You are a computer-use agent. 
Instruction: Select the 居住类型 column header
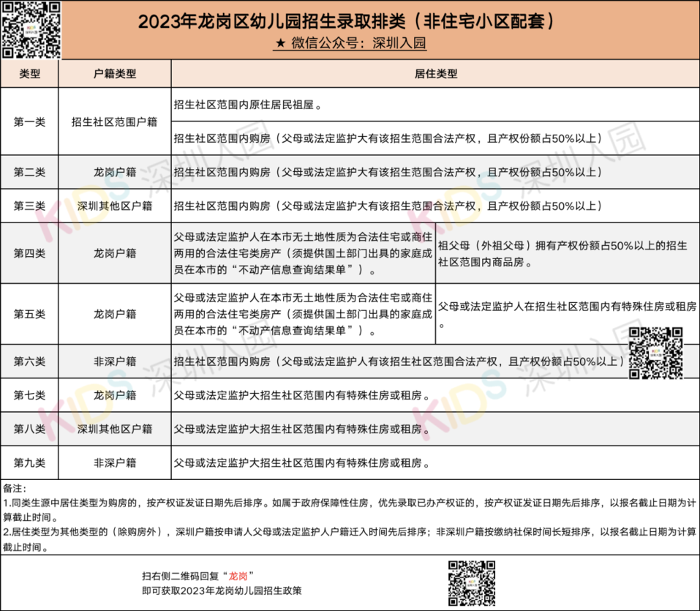tap(436, 74)
